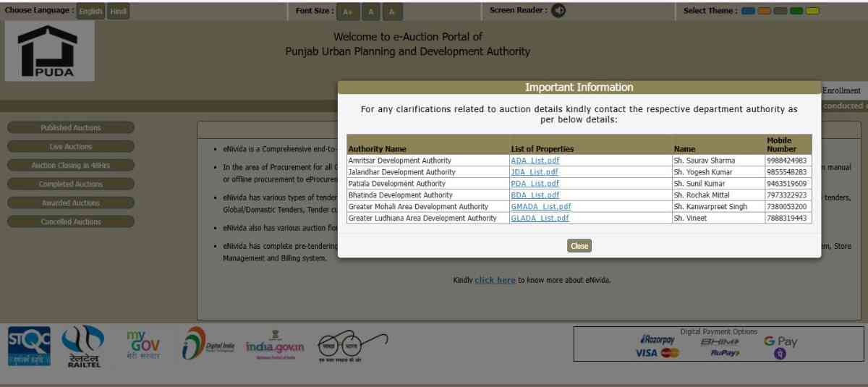Select the blue theme swatch
Screen dimensions: 868x387
pos(748,11)
